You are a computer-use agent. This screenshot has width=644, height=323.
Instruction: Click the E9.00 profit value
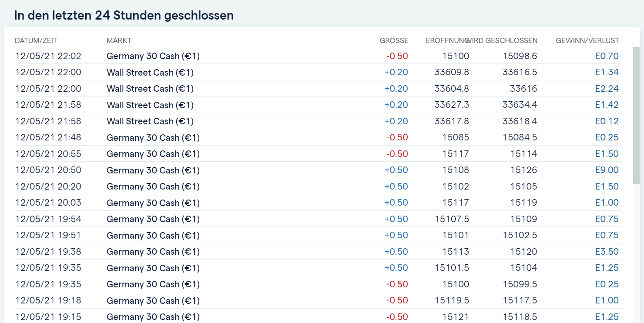click(x=607, y=170)
